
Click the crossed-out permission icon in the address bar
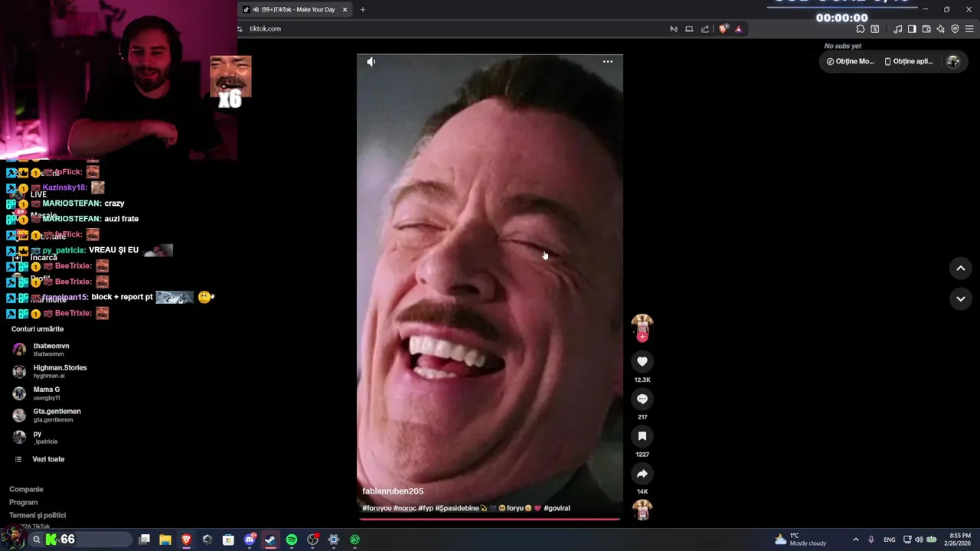[674, 29]
